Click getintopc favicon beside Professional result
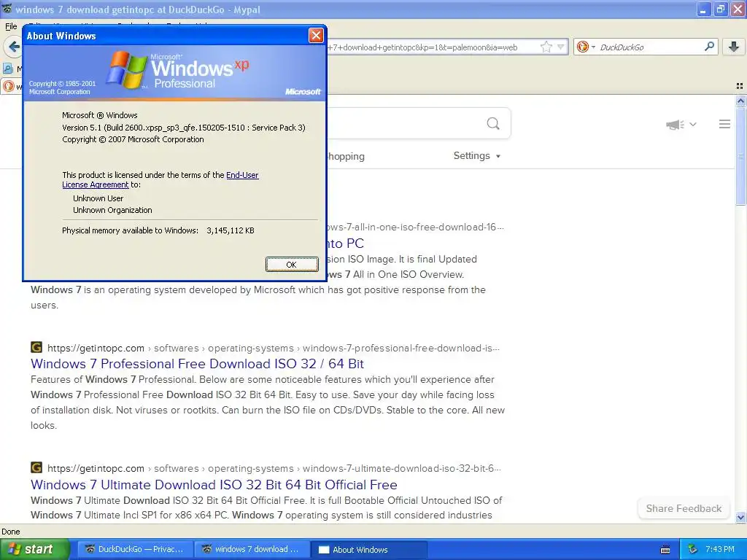 coord(36,347)
